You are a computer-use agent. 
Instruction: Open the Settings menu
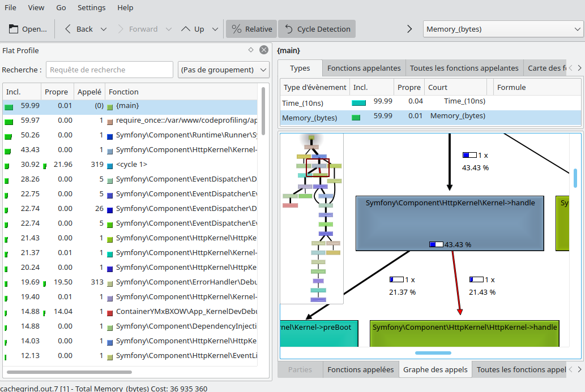[91, 7]
